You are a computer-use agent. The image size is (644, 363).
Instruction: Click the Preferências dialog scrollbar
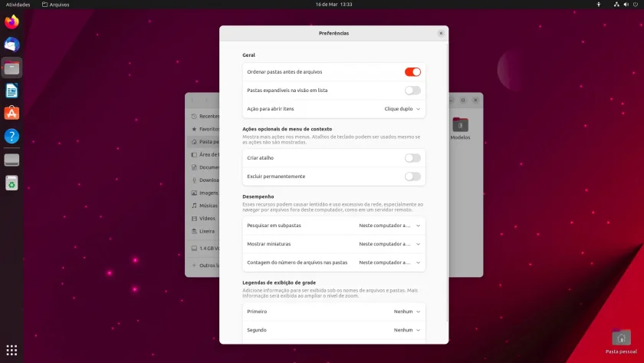[447, 181]
